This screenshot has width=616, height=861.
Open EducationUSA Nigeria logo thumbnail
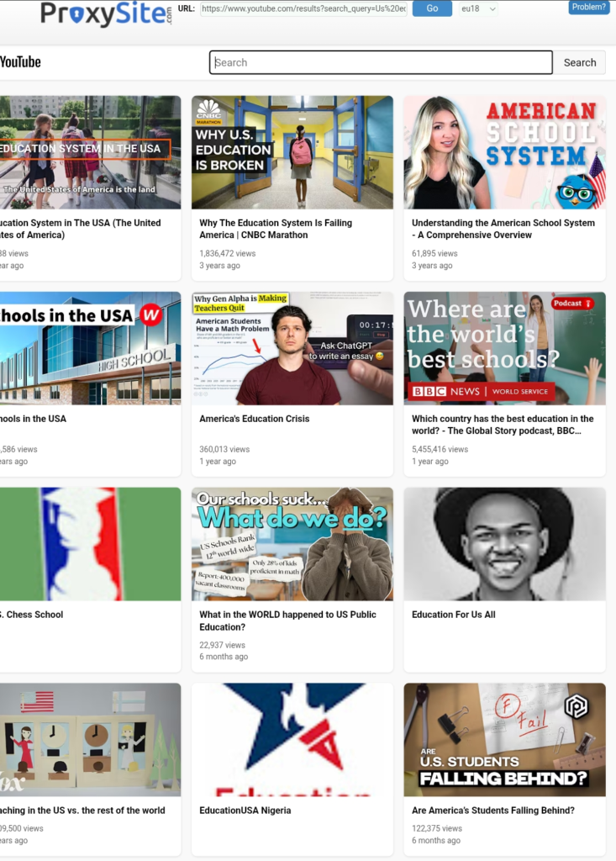[292, 740]
